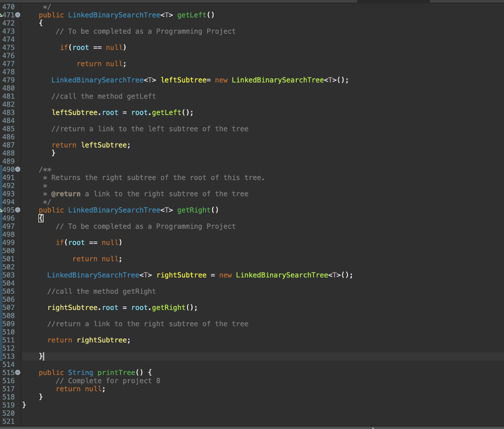Click the change marker arrow beside line 495
Screen dimensions: 504x429
coord(2,210)
